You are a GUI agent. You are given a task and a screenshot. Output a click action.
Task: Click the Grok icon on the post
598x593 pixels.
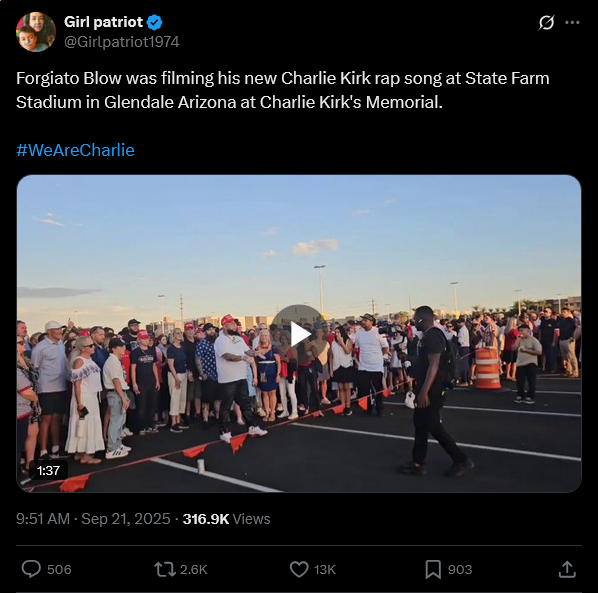click(x=546, y=22)
